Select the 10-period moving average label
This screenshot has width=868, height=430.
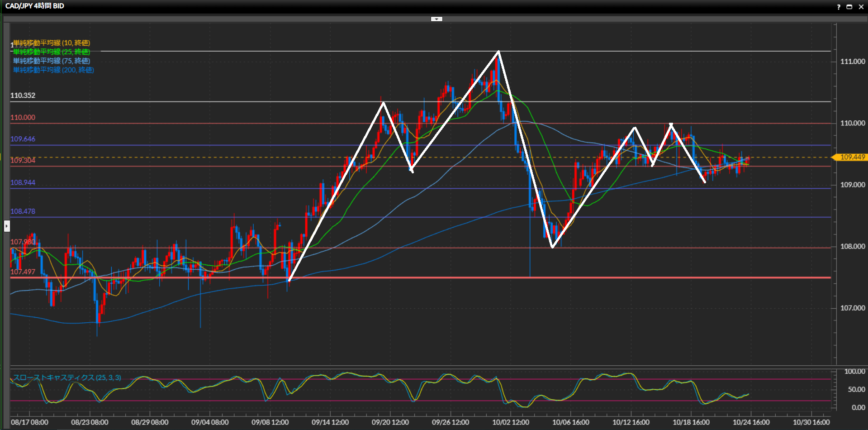(x=51, y=43)
